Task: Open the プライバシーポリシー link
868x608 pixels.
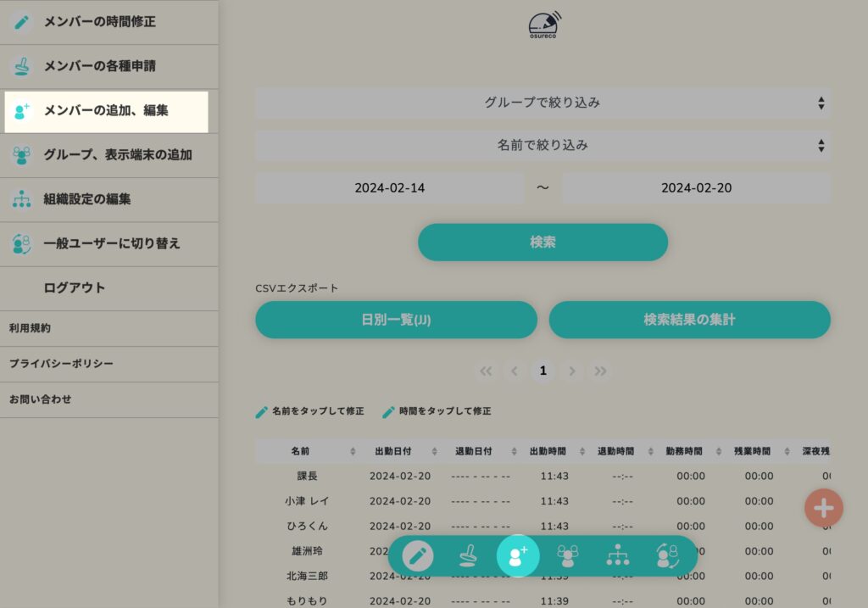Action: [61, 364]
